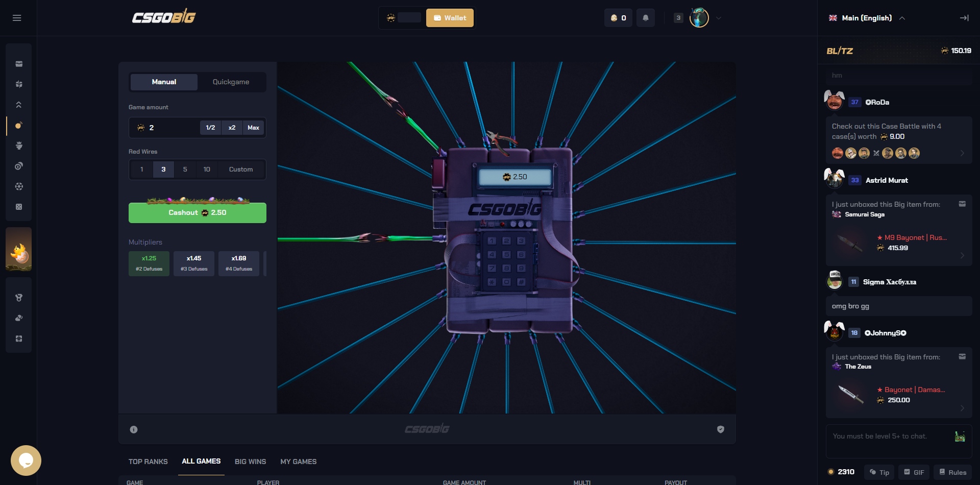Click the x1.25 #2 Defuses multiplier

[149, 263]
